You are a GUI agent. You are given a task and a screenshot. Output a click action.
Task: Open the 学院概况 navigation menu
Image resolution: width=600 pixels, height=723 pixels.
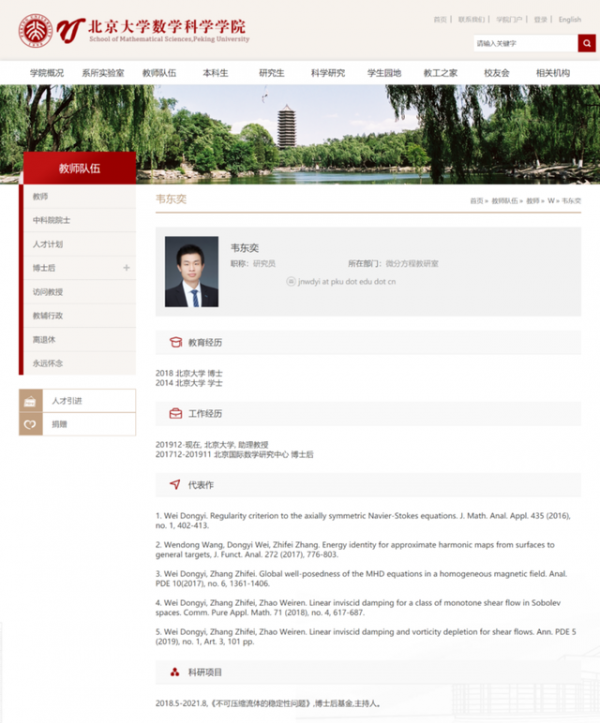[x=47, y=73]
